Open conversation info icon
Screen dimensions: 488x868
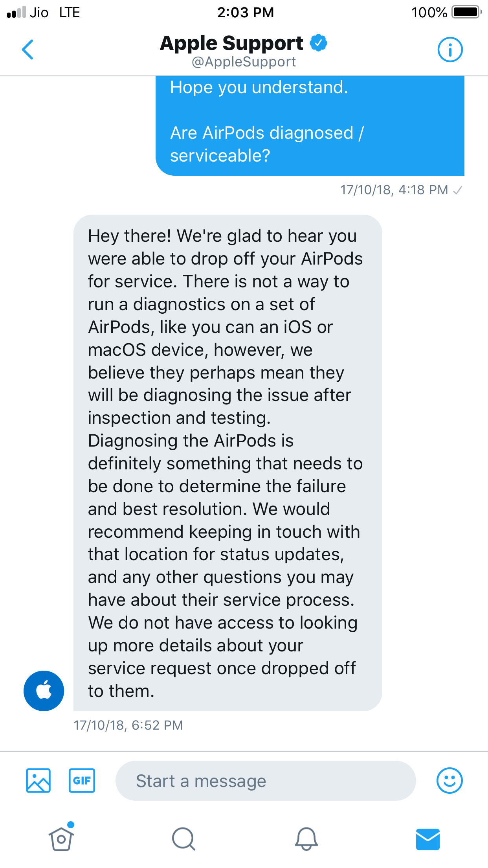point(450,50)
